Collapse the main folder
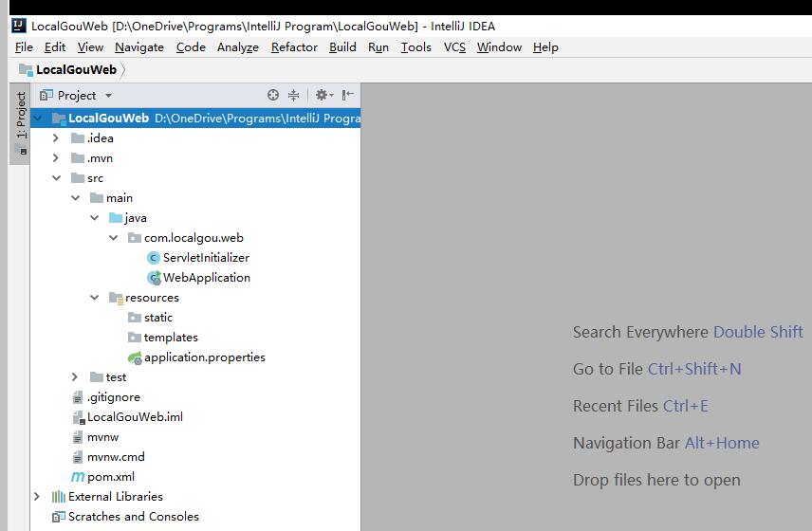The width and height of the screenshot is (812, 531). (76, 198)
